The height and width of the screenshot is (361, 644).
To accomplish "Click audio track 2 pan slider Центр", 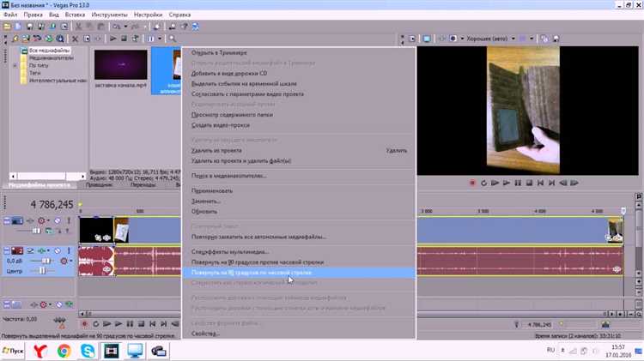I will [42, 271].
